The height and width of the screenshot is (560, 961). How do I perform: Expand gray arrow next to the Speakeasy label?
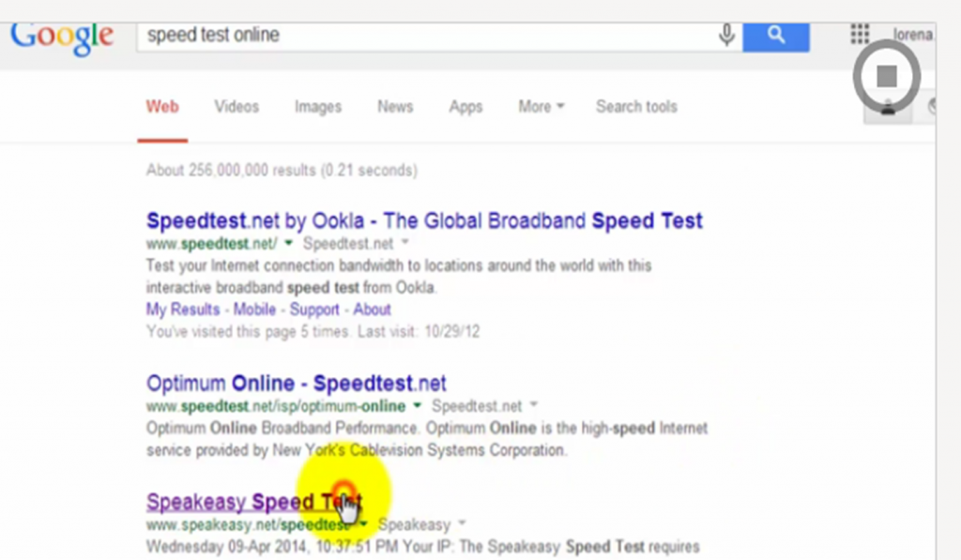coord(462,523)
